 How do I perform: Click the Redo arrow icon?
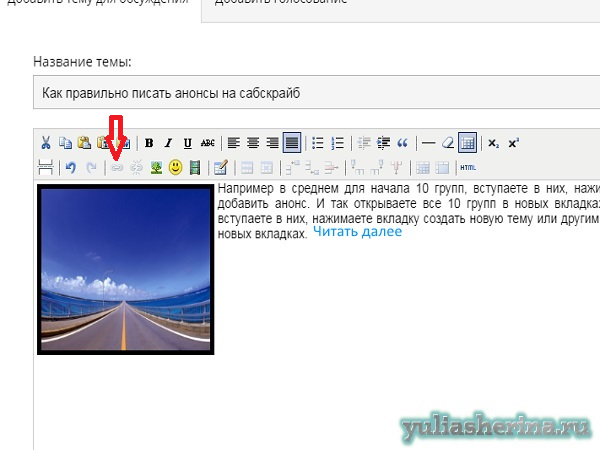[91, 168]
